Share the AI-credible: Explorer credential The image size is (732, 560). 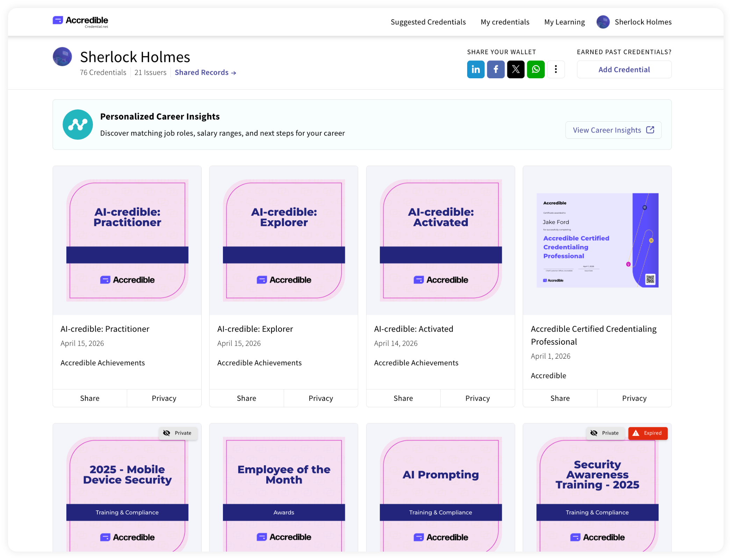[x=246, y=398]
